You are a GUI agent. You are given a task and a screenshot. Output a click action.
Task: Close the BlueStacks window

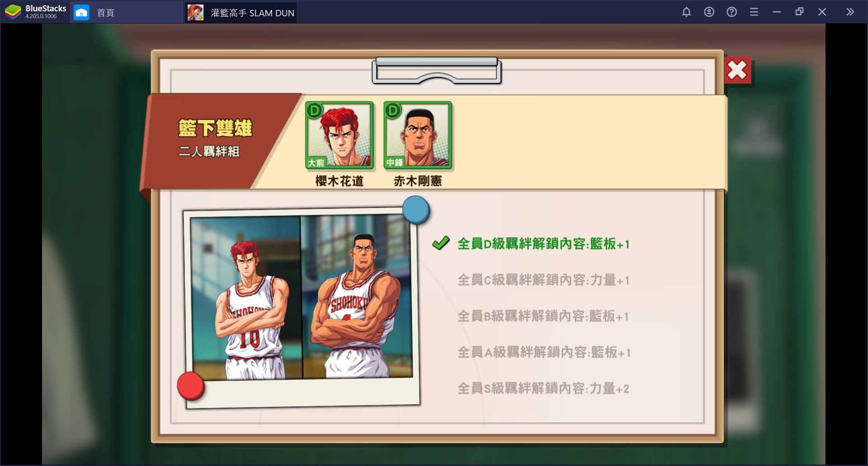click(822, 12)
